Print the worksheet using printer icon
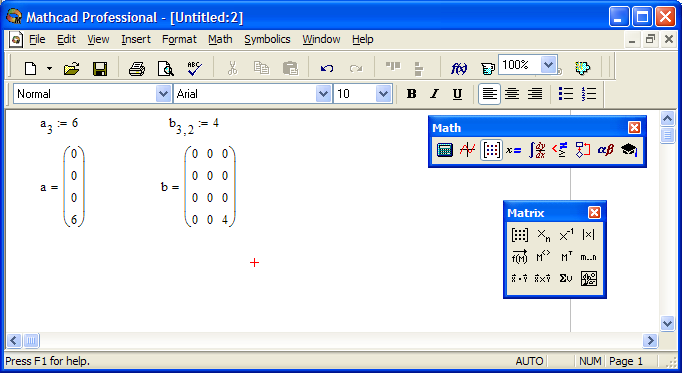Screen dimensions: 682x373 coord(137,68)
